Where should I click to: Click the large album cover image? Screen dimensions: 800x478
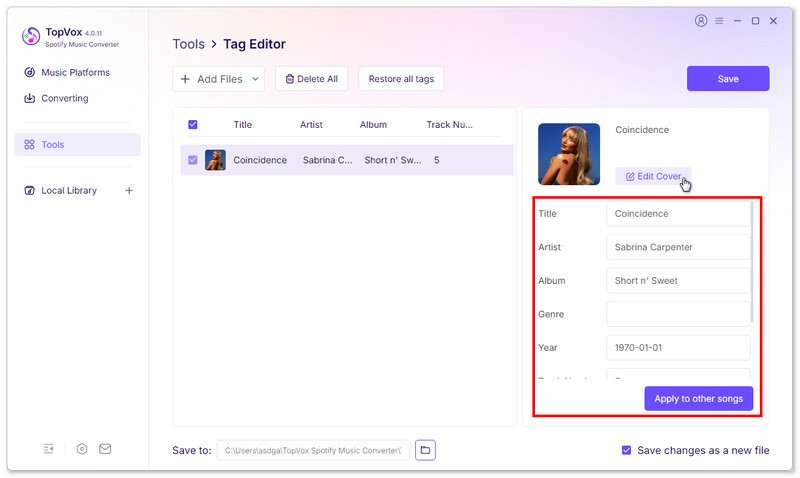click(x=569, y=154)
